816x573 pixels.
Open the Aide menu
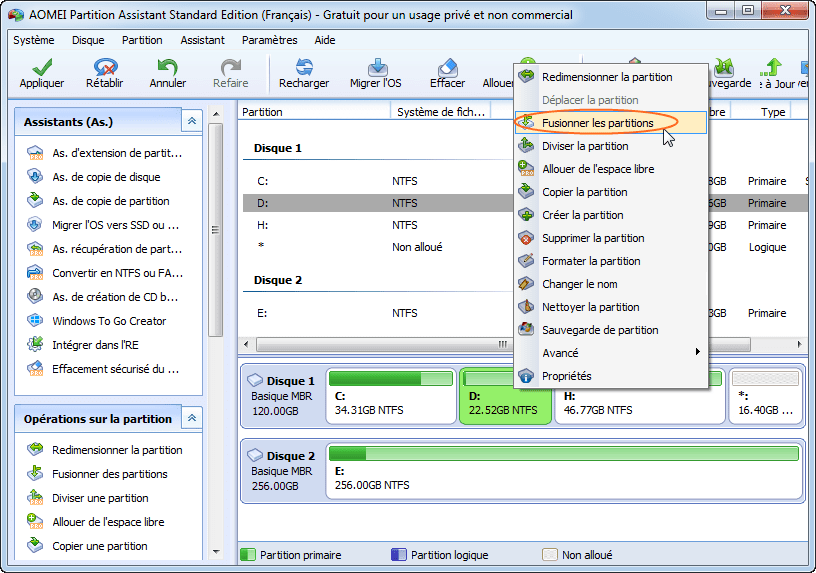pos(325,40)
